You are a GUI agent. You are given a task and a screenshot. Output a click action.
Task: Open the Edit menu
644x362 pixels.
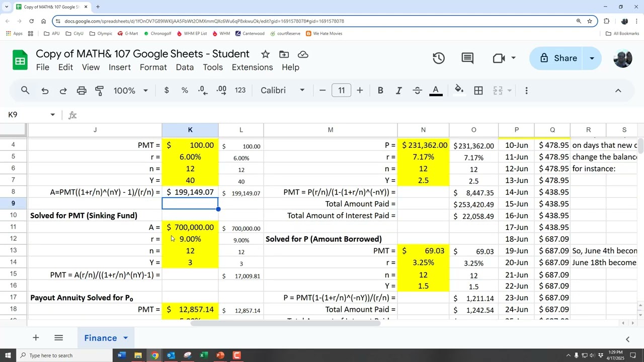[x=65, y=67]
